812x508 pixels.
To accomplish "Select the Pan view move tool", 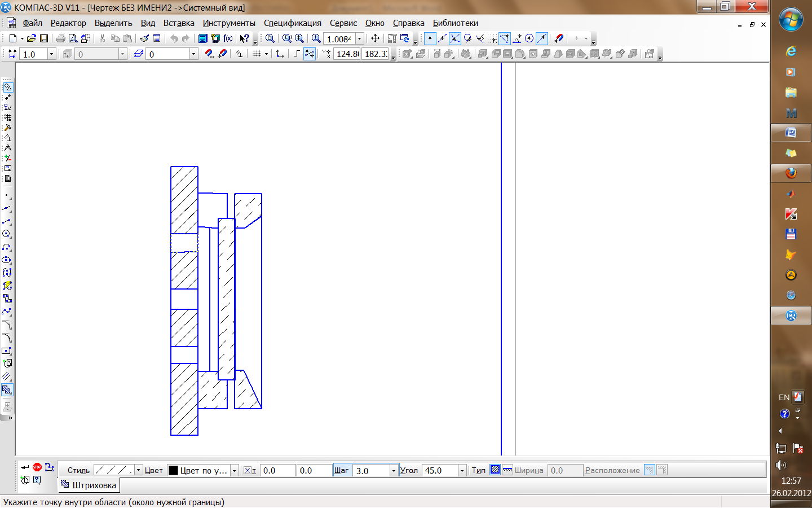I will [375, 38].
